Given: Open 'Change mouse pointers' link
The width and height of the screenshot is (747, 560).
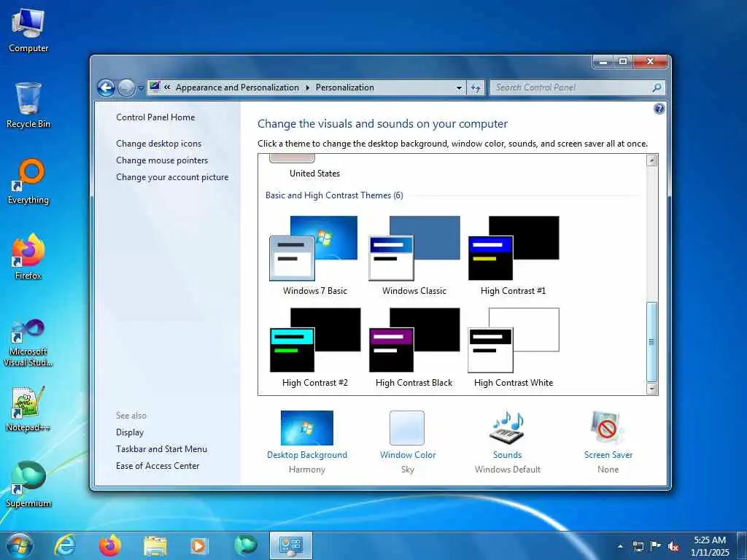Looking at the screenshot, I should coord(162,160).
